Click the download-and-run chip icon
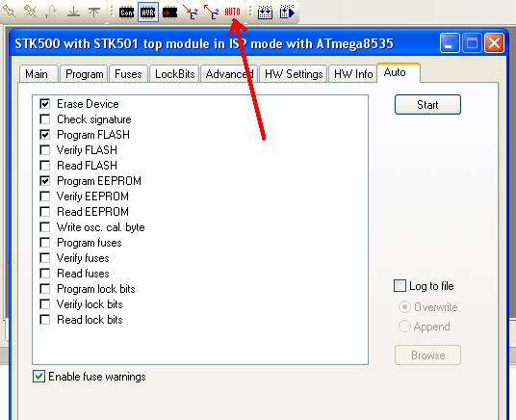 tap(287, 13)
